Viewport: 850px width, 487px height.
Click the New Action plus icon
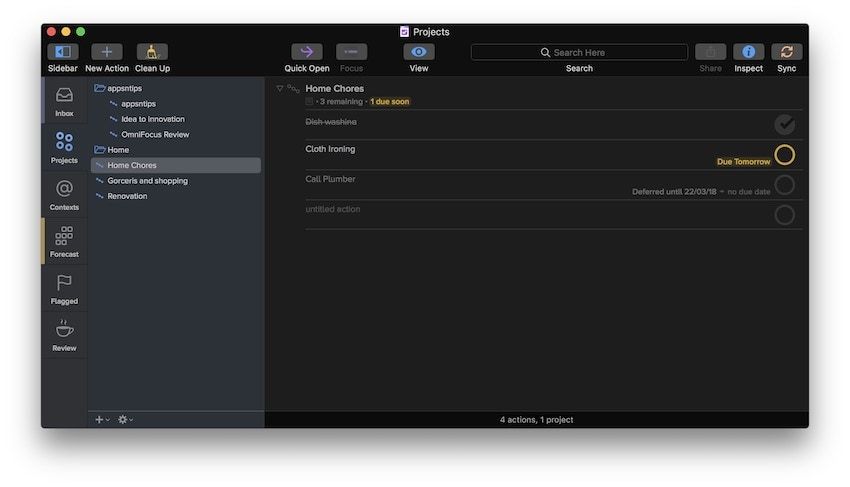(107, 52)
